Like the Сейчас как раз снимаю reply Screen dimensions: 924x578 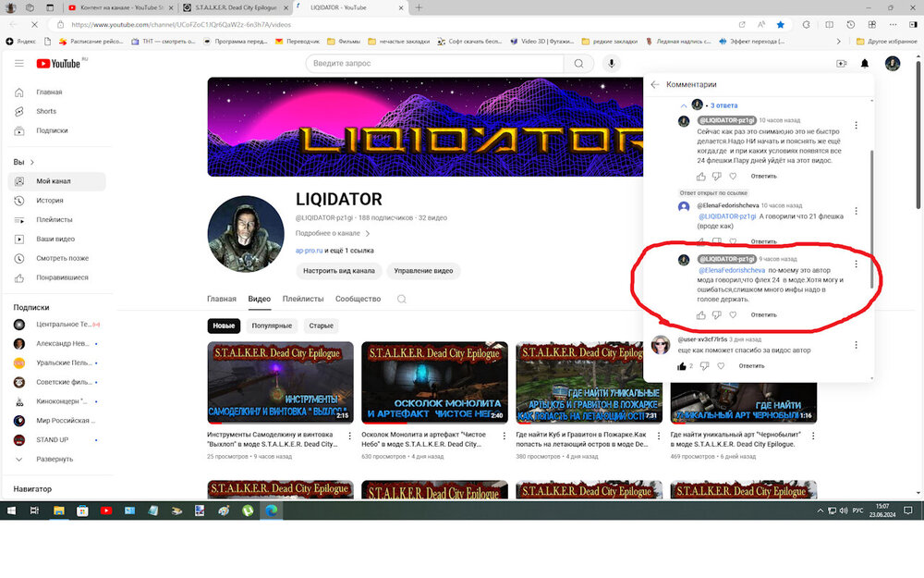point(700,177)
